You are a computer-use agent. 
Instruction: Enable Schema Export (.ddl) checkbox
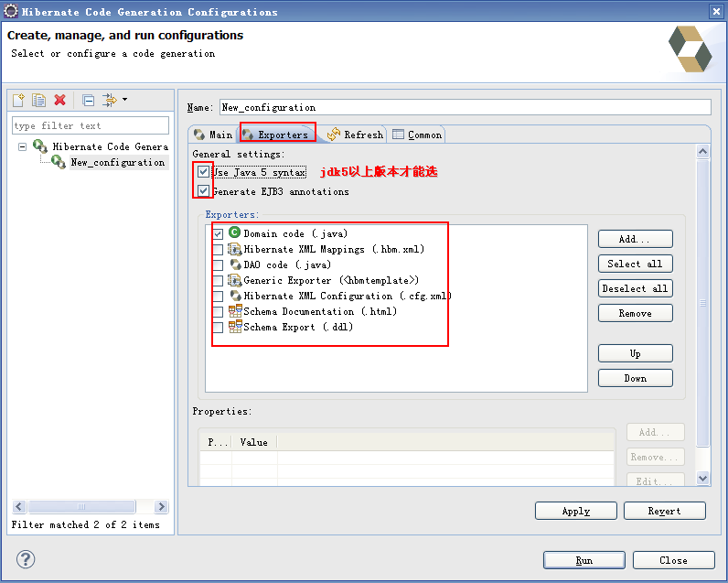[218, 328]
